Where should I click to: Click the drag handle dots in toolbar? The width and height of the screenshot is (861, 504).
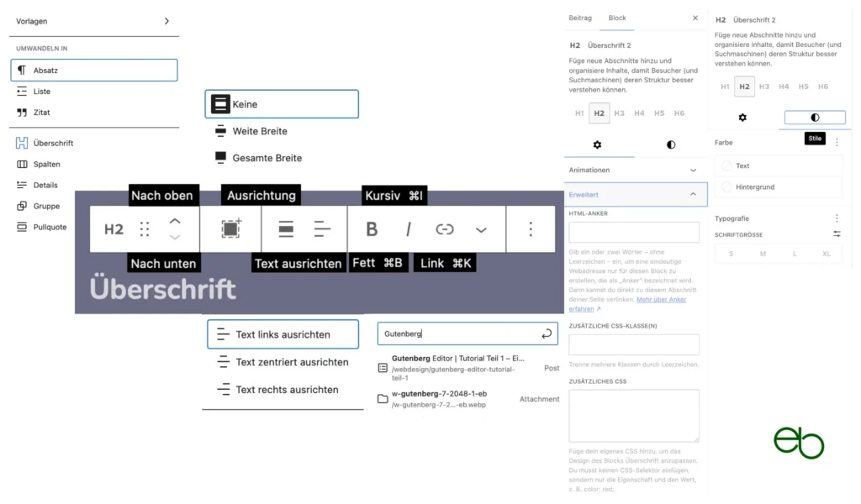pos(145,229)
